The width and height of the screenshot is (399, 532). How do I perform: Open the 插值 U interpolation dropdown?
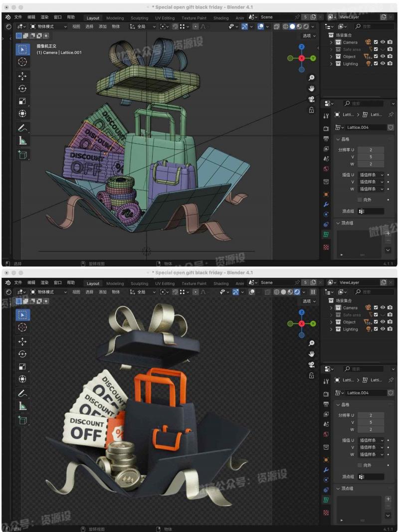371,175
